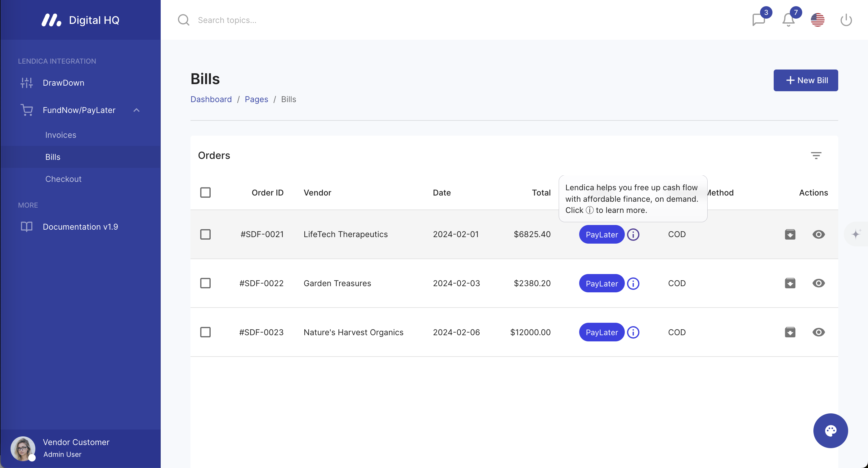This screenshot has width=868, height=468.
Task: Click archive icon for order #SDF-0021
Action: click(x=790, y=234)
